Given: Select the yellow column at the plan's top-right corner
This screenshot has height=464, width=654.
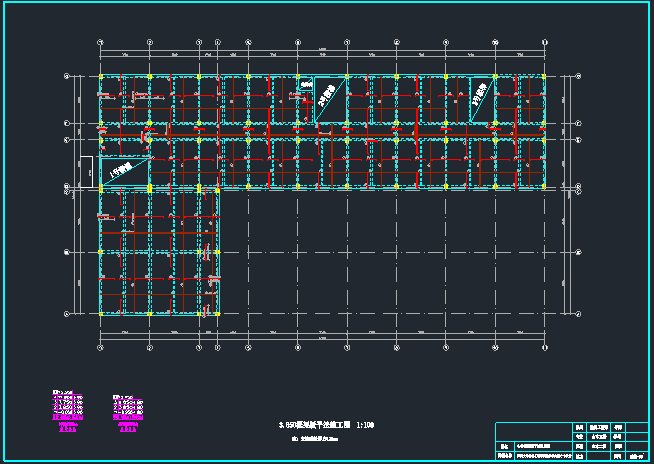Looking at the screenshot, I should [543, 76].
